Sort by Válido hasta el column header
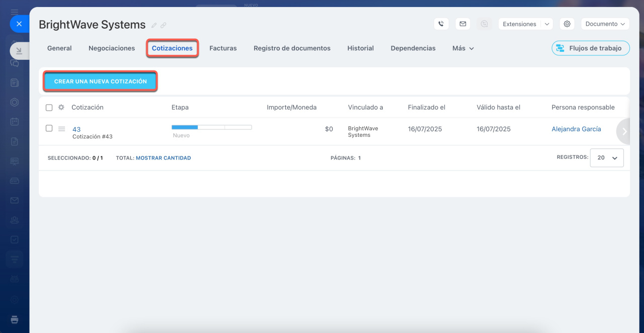 [499, 107]
